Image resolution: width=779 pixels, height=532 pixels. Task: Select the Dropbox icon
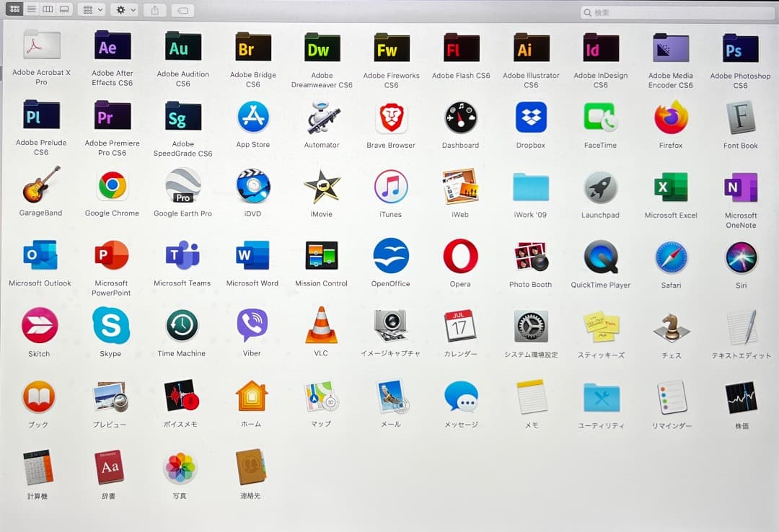(x=531, y=118)
